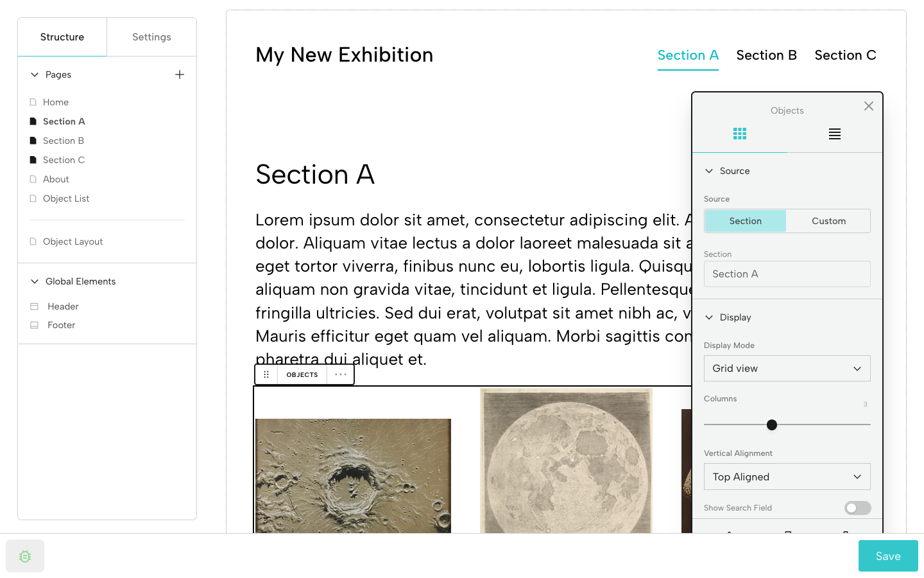Open the Vertical Alignment dropdown
Image resolution: width=924 pixels, height=578 pixels.
[787, 477]
